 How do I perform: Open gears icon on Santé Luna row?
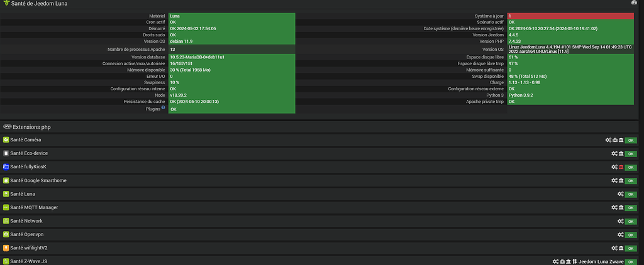(x=620, y=194)
